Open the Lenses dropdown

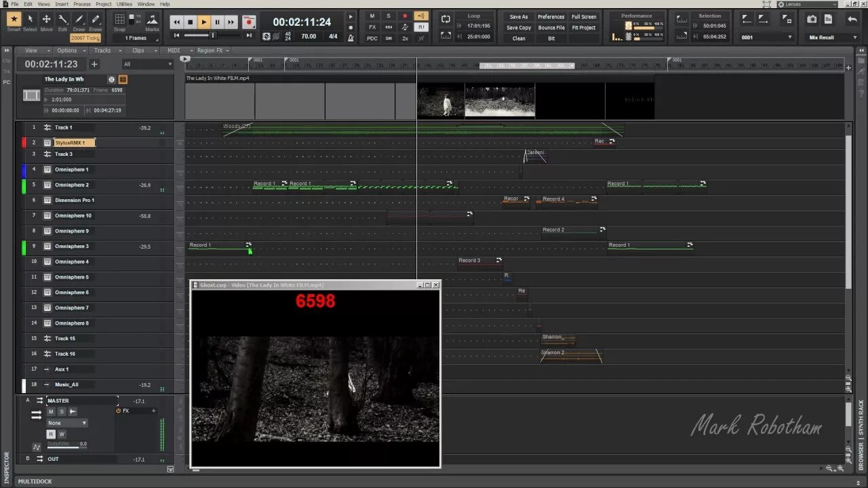(x=807, y=4)
